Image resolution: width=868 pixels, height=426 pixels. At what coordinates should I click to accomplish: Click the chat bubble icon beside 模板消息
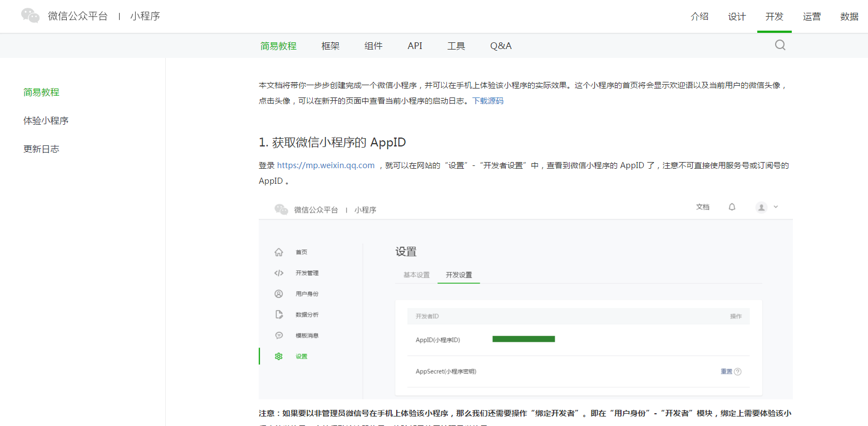coord(279,335)
